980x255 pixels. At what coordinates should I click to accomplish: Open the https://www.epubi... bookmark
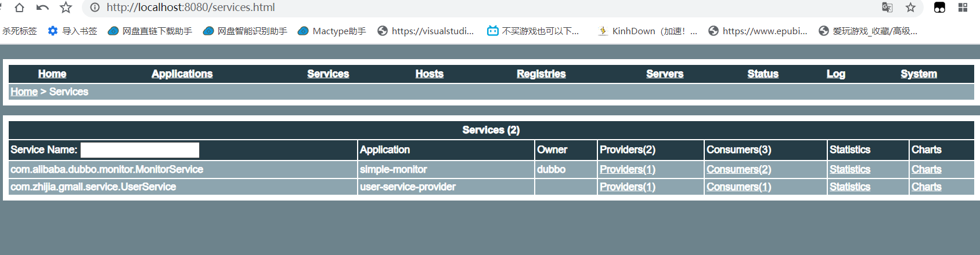tap(758, 31)
